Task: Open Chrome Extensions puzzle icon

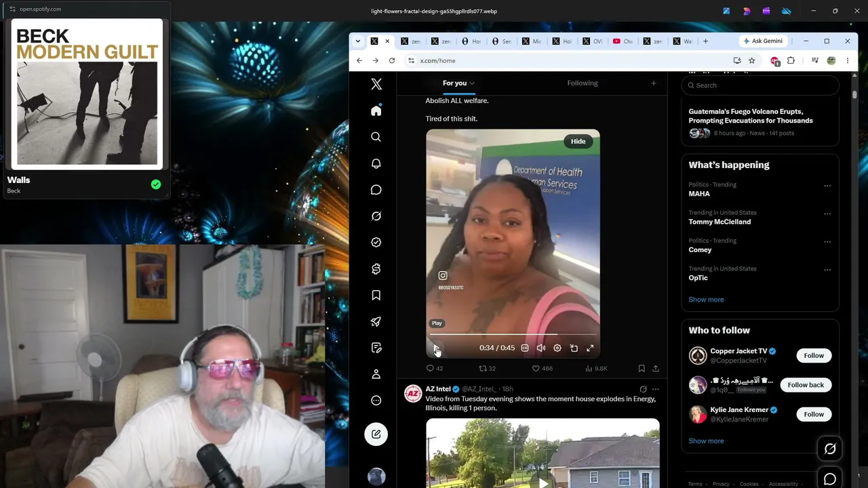Action: (x=791, y=60)
